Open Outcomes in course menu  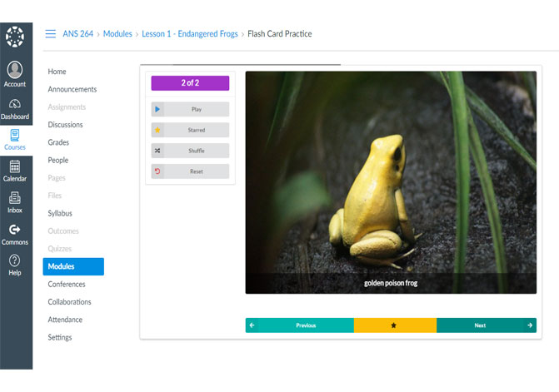[63, 231]
